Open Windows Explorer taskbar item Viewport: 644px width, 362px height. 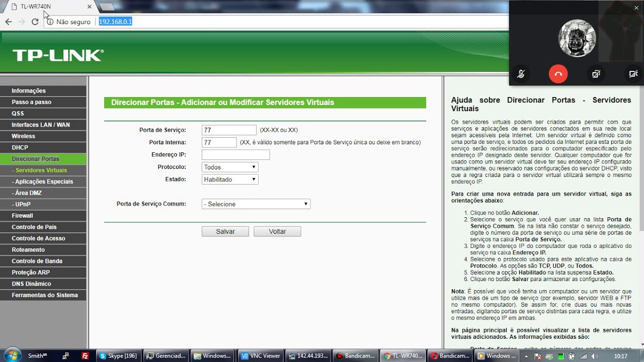point(212,355)
